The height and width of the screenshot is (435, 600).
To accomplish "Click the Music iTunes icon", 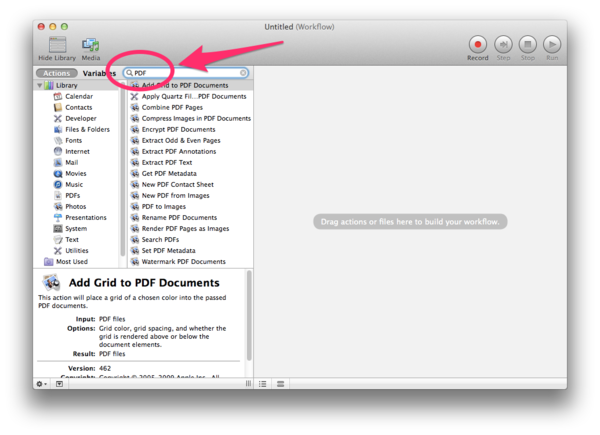I will pos(58,184).
